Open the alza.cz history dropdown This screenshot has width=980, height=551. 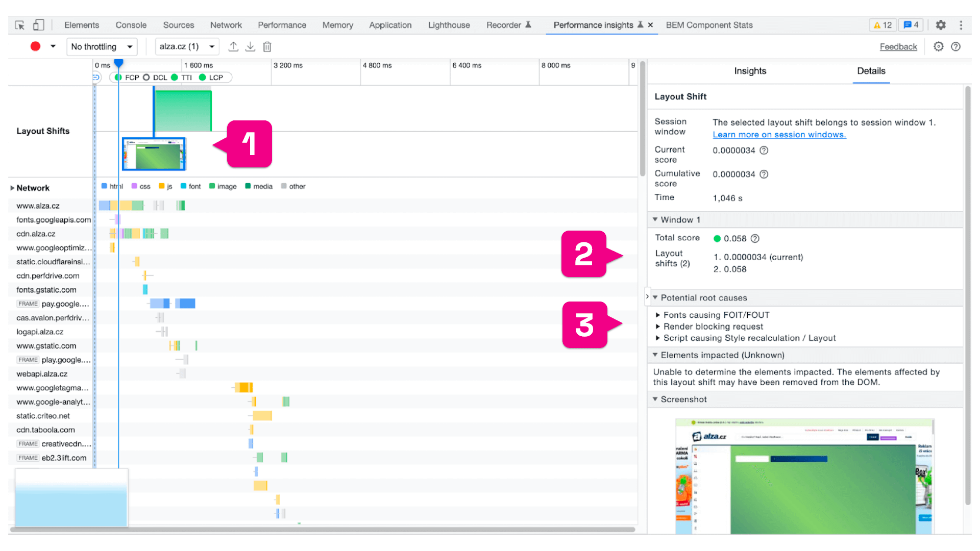[186, 46]
